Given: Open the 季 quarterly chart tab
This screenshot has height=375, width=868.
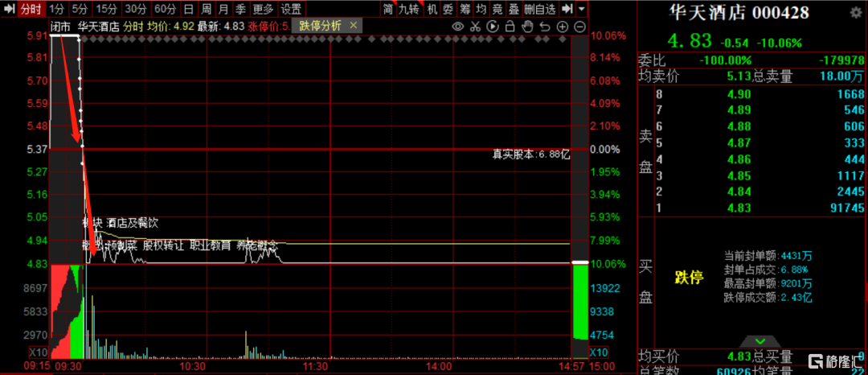Looking at the screenshot, I should tap(240, 8).
